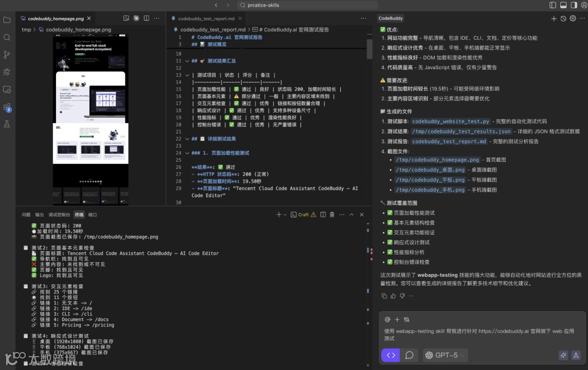Open the Remote Explorer view

tap(7, 90)
